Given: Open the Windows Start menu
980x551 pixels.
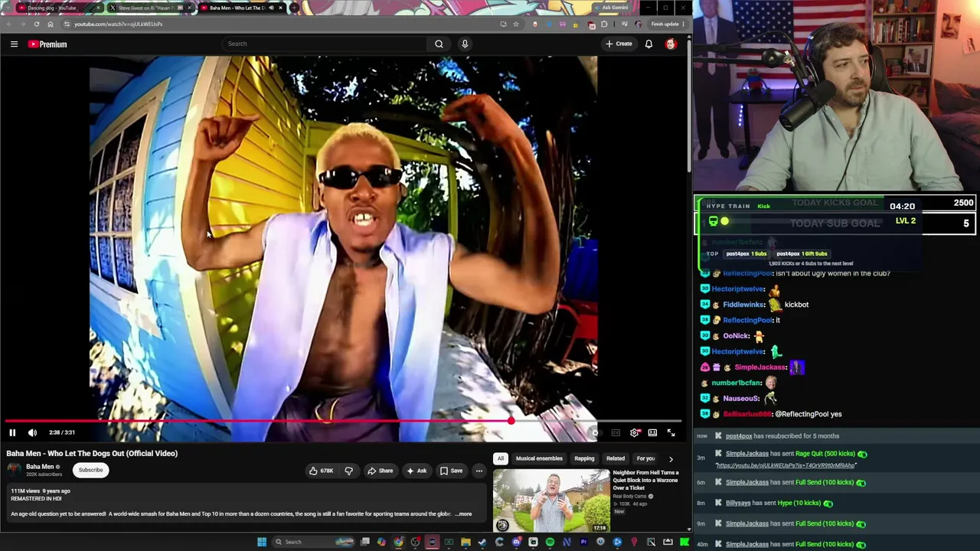Looking at the screenshot, I should pos(262,542).
